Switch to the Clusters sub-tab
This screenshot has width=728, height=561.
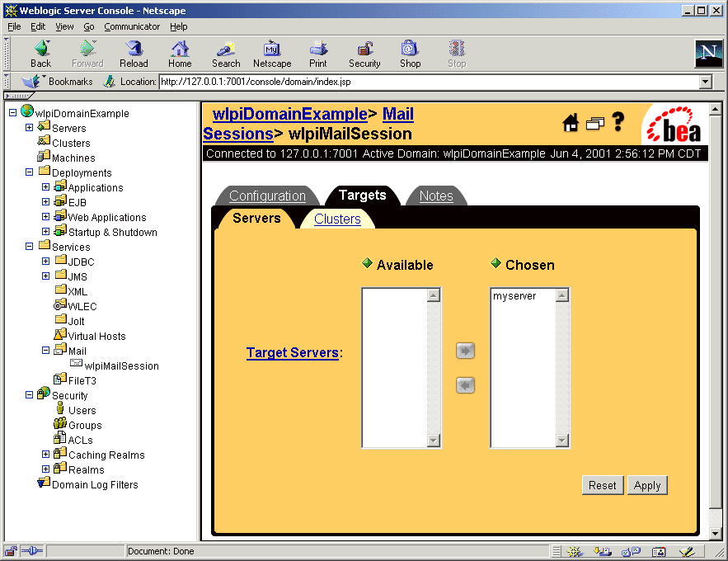[x=337, y=219]
